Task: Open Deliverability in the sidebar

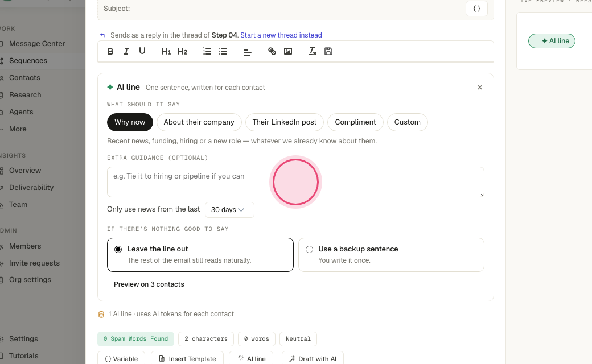Action: coord(31,188)
